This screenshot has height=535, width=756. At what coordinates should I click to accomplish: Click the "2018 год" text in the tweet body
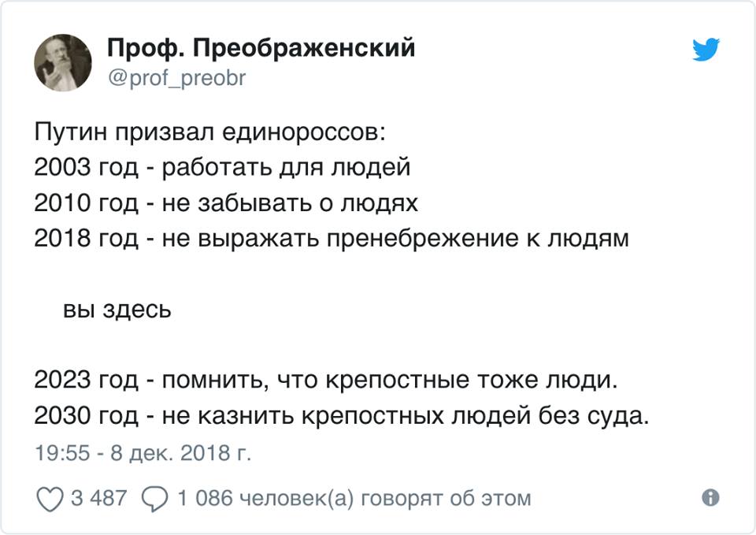coord(87,239)
